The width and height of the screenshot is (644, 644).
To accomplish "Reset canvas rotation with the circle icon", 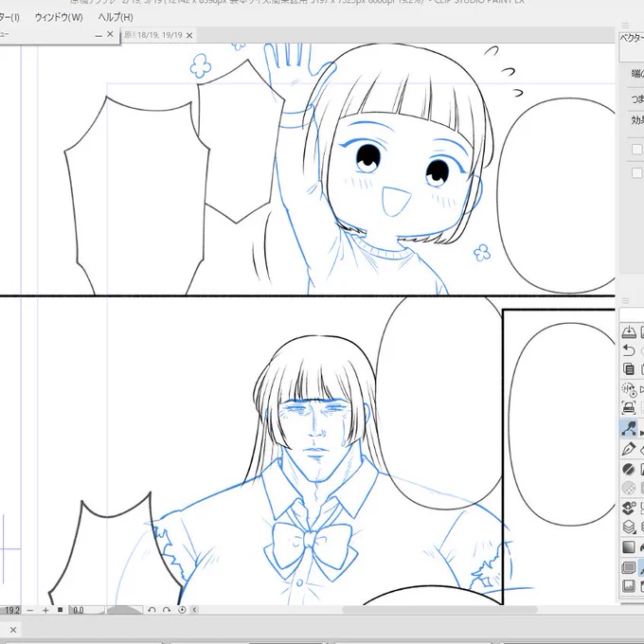I will coord(182,610).
